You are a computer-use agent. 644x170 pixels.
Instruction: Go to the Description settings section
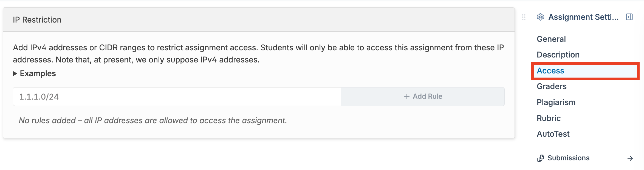pos(558,55)
